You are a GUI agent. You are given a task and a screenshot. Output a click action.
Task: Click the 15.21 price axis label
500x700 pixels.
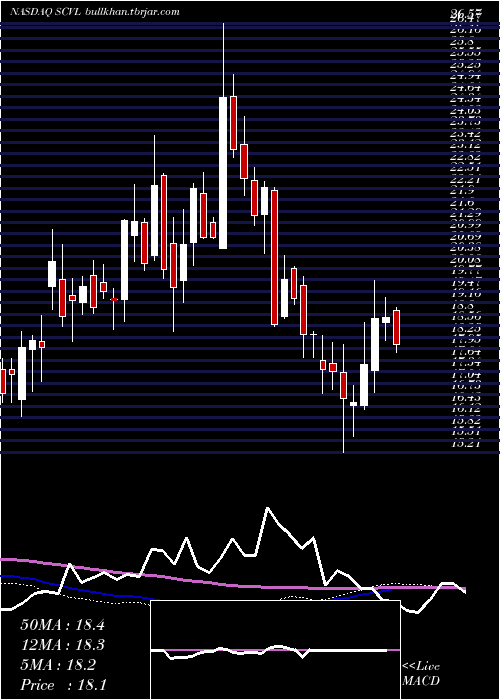click(x=466, y=444)
